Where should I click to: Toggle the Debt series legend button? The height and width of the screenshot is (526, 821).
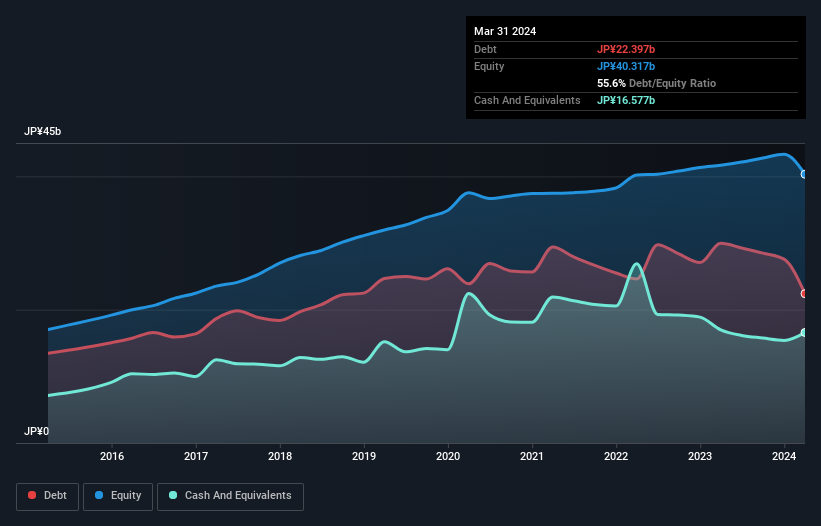48,496
